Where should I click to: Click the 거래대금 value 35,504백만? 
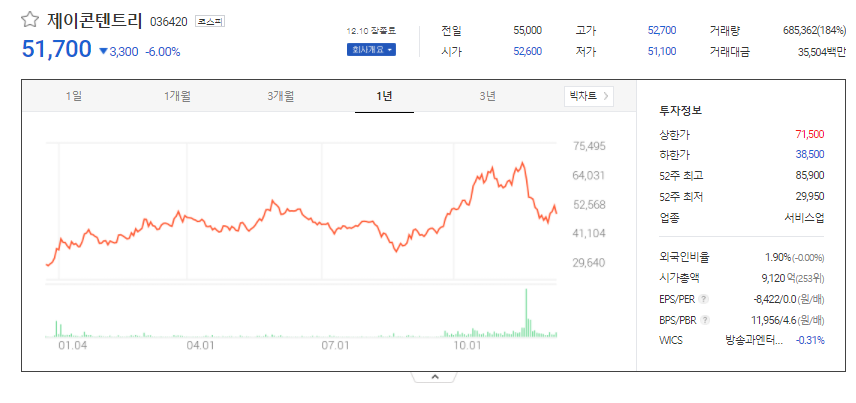[822, 52]
